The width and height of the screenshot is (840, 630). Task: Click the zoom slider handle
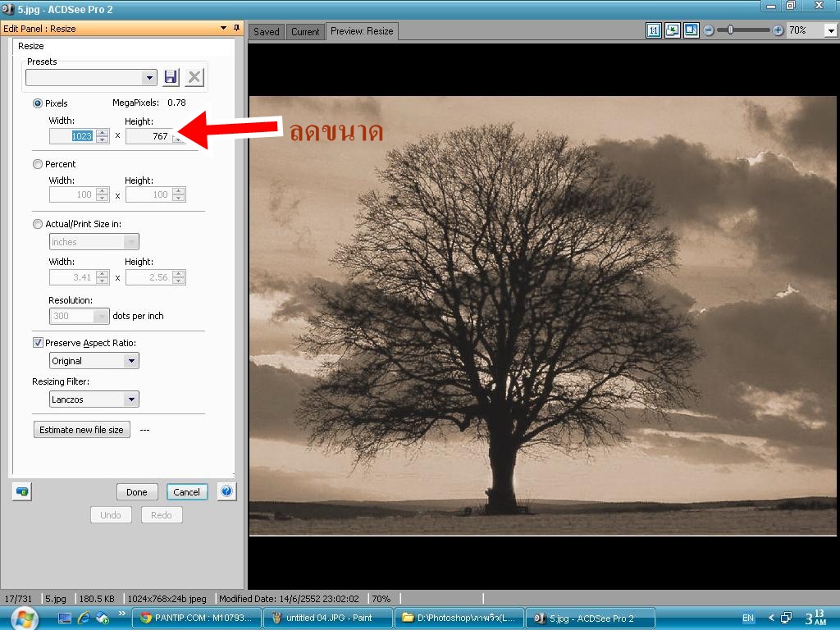coord(729,30)
